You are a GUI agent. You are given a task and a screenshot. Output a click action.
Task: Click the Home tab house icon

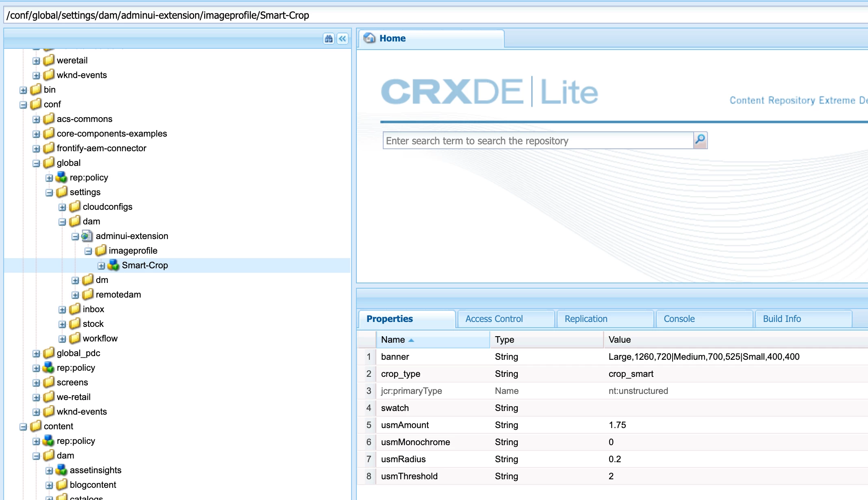pos(369,38)
